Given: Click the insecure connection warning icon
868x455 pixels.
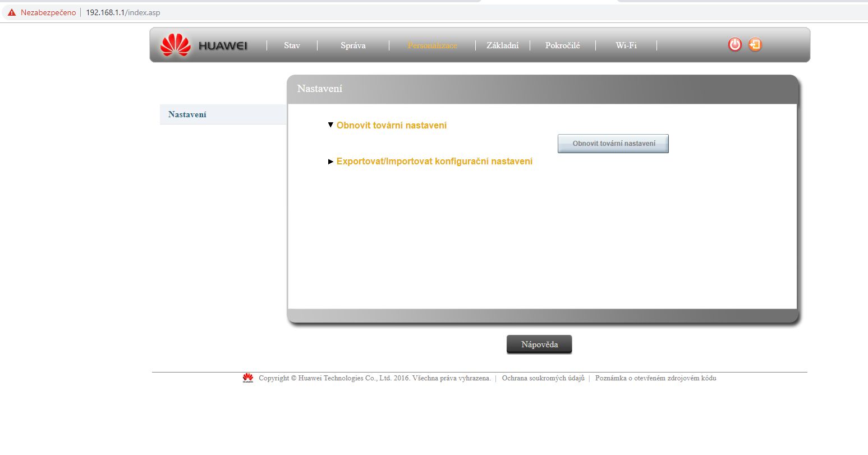Looking at the screenshot, I should [12, 12].
